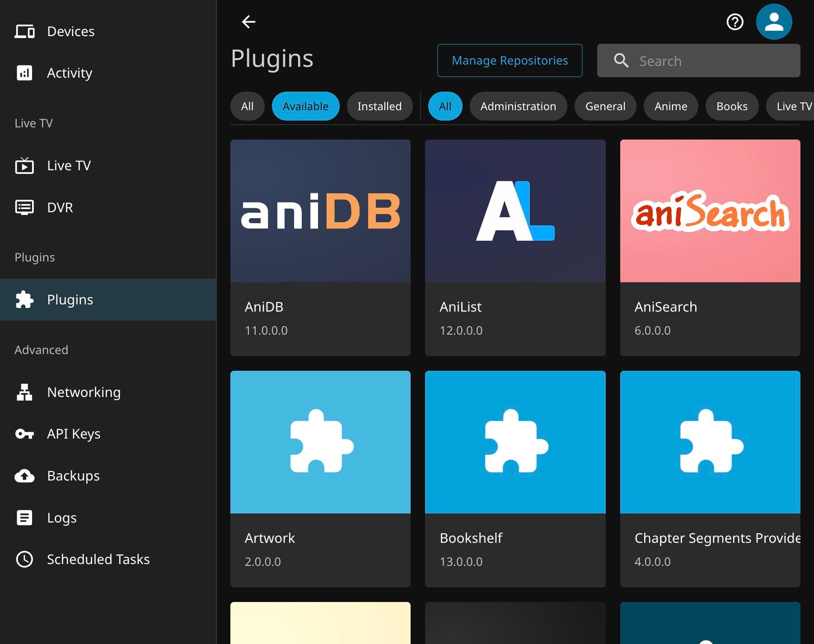Open Devices in the sidebar
Image resolution: width=814 pixels, height=644 pixels.
click(x=108, y=32)
